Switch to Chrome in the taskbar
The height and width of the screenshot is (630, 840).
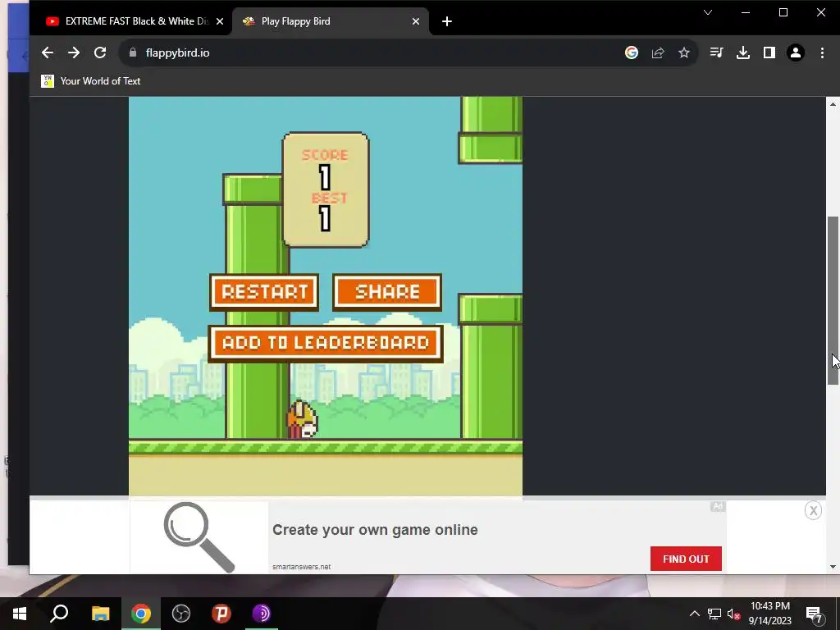141,614
